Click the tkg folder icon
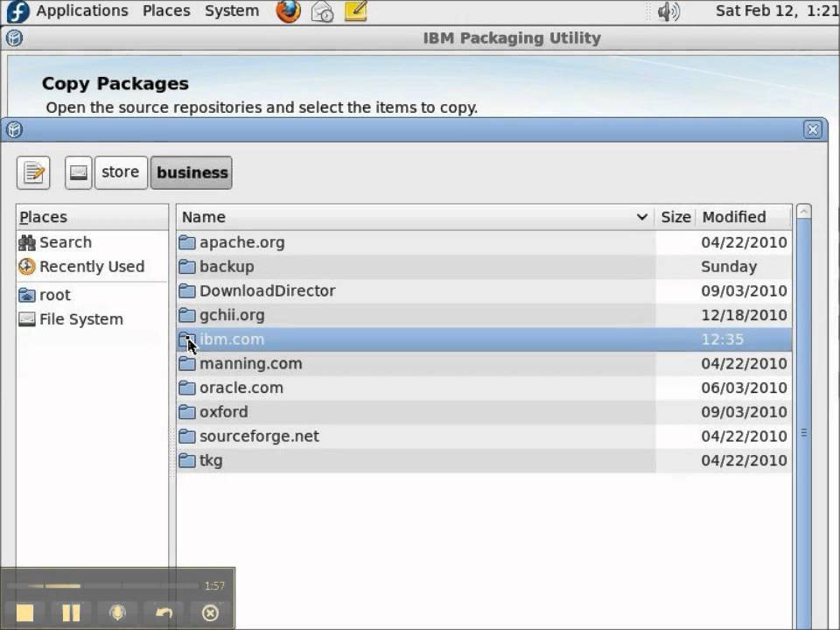840x630 pixels. click(x=187, y=461)
